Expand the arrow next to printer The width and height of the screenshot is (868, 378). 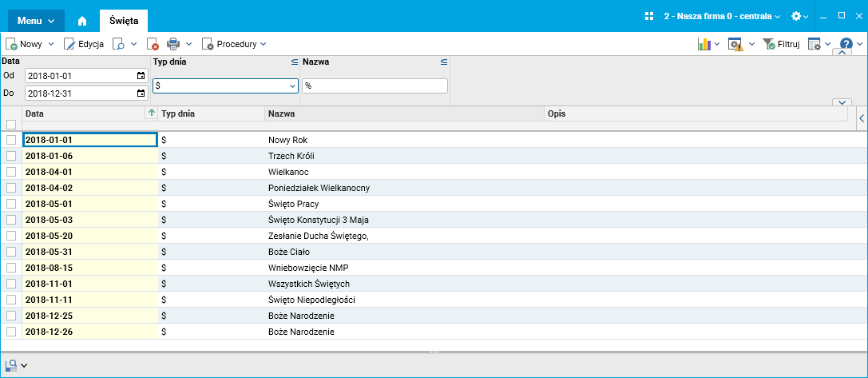pyautogui.click(x=188, y=44)
